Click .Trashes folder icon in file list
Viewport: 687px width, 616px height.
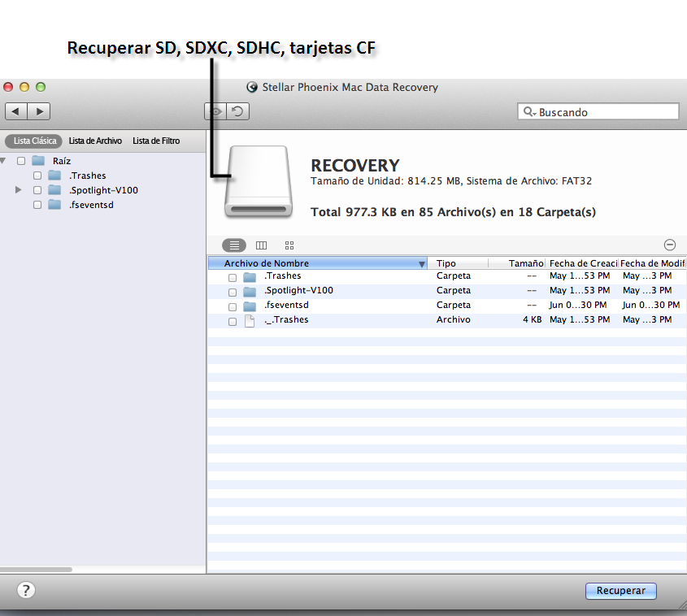[x=250, y=276]
